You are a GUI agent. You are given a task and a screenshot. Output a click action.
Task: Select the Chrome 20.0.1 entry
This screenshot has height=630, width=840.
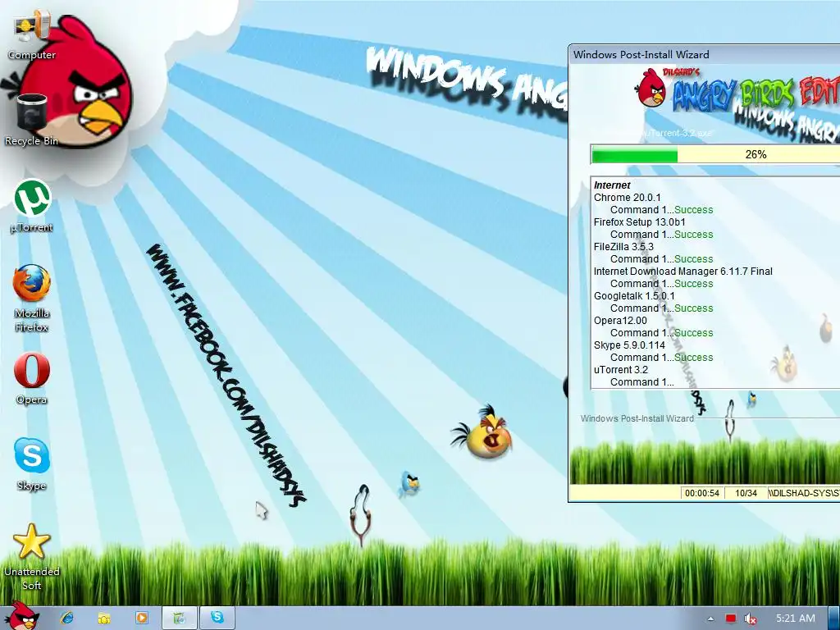coord(628,197)
